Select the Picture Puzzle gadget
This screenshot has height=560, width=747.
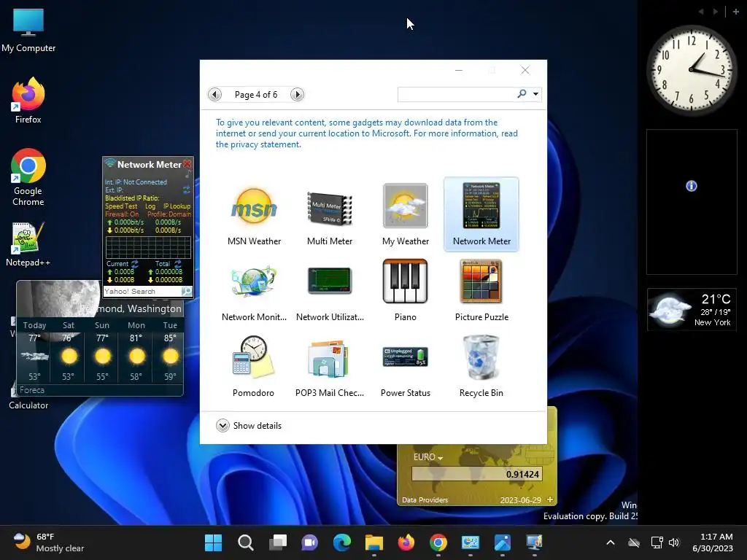click(x=481, y=291)
